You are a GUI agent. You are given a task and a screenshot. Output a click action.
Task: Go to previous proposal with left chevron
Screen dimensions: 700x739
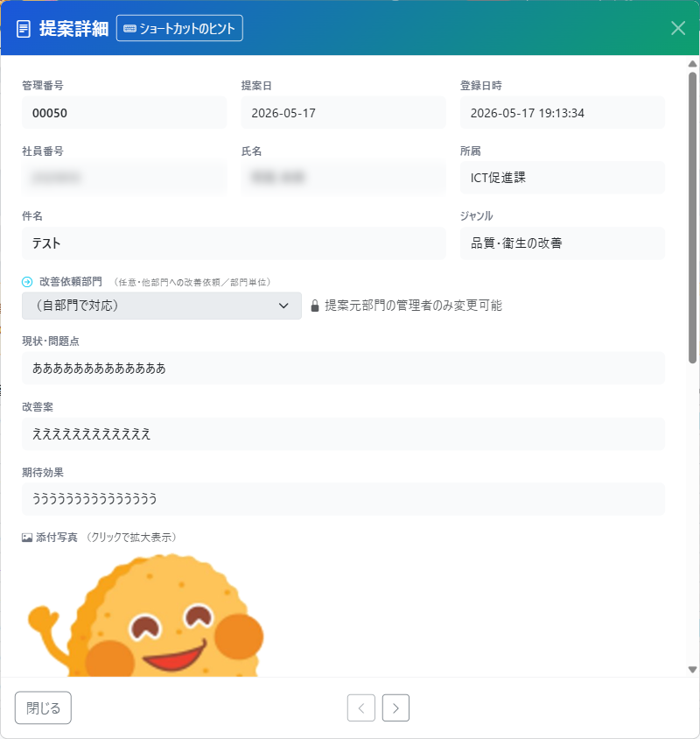click(x=361, y=707)
